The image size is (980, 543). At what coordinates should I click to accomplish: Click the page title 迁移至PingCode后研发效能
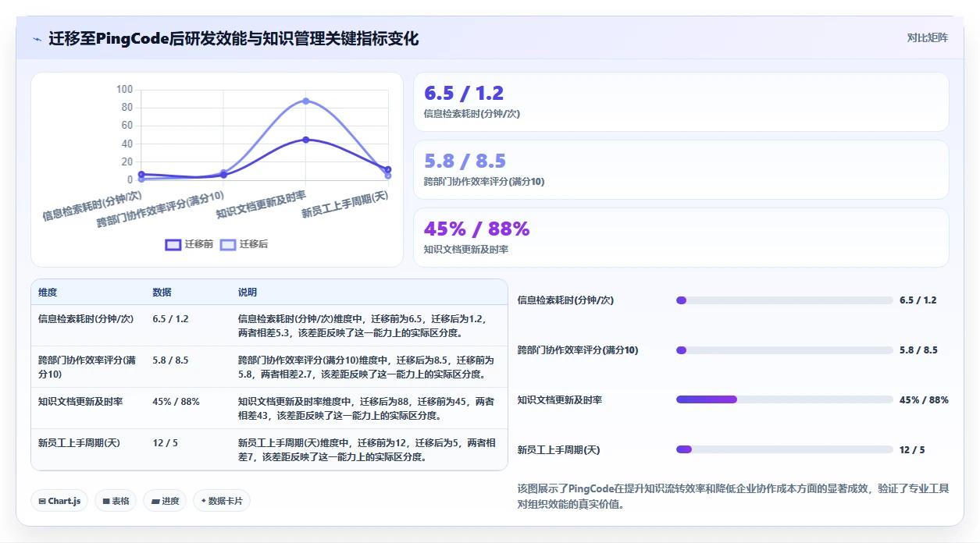(233, 38)
